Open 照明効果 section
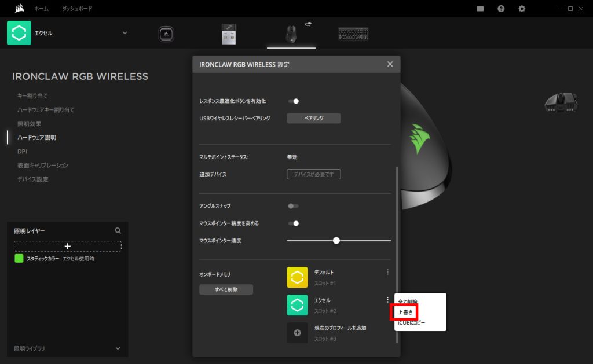The width and height of the screenshot is (593, 364). pyautogui.click(x=29, y=124)
